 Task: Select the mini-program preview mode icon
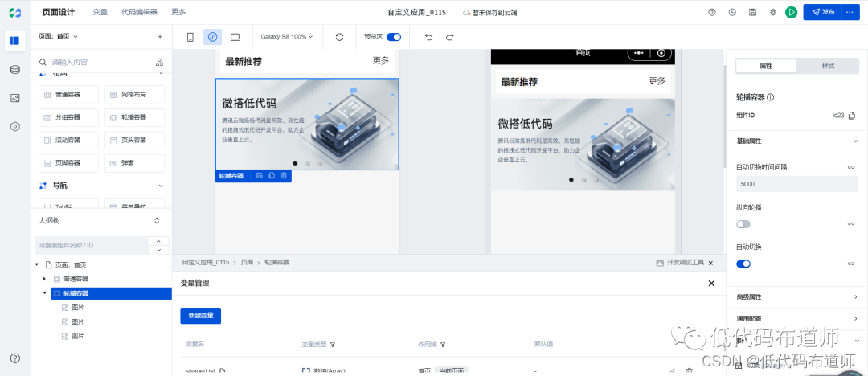[212, 37]
